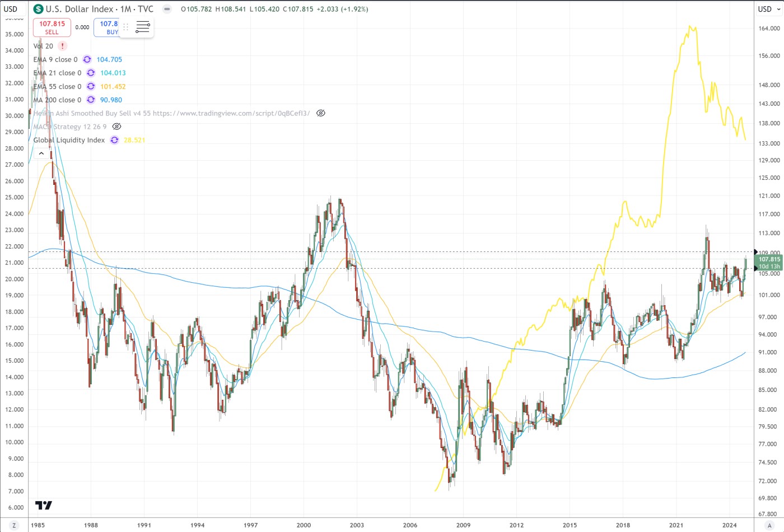The height and width of the screenshot is (532, 784).
Task: Click the C107.815 close value in header
Action: tap(298, 9)
